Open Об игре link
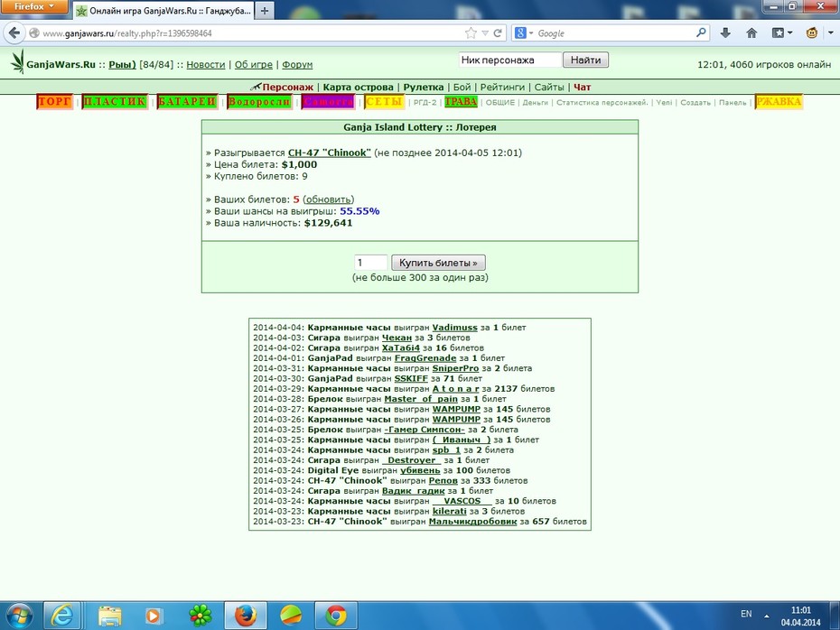840x630 pixels. click(254, 65)
